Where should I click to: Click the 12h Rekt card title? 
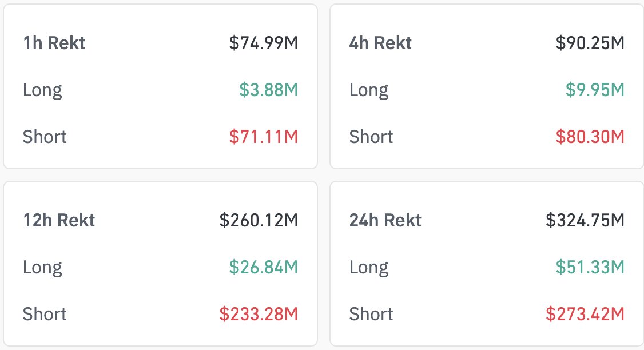(59, 220)
